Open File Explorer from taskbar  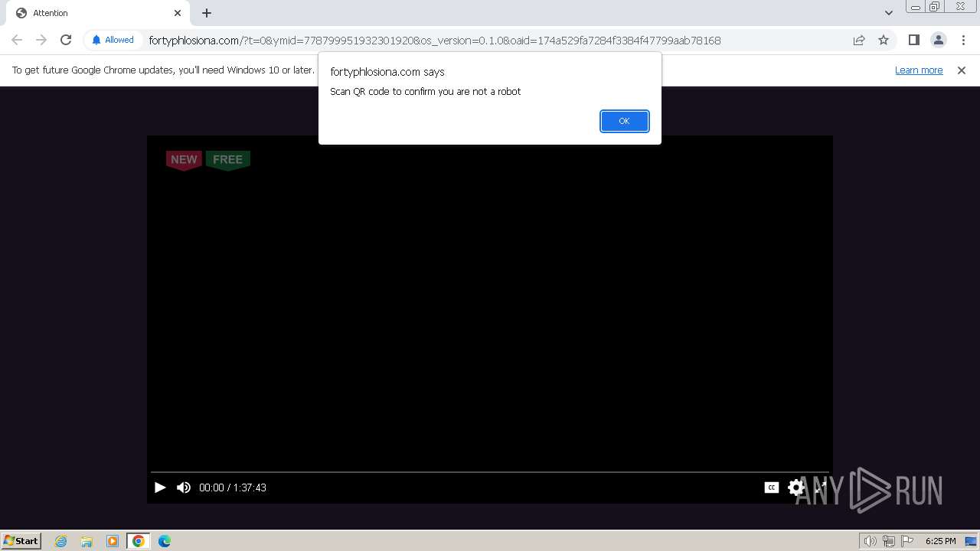(x=87, y=541)
